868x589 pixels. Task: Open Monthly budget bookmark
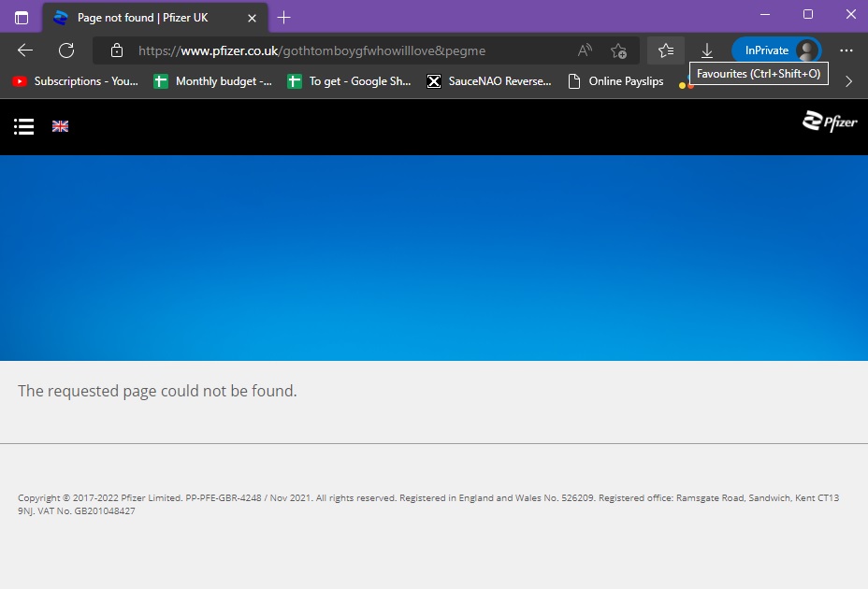coord(213,81)
